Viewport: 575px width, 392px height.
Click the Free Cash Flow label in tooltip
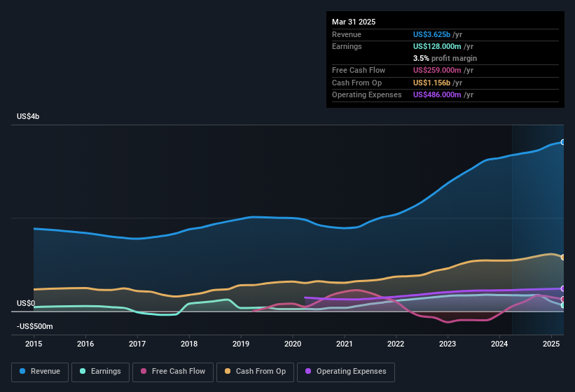[359, 70]
